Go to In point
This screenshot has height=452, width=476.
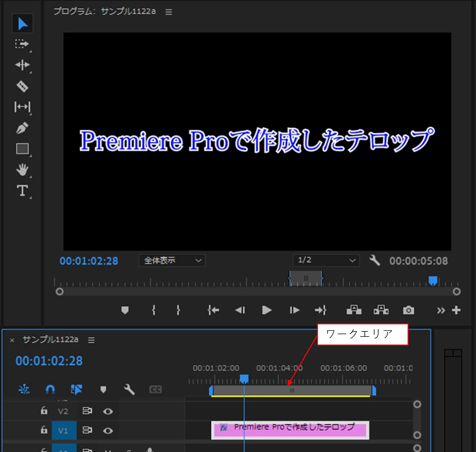point(213,310)
